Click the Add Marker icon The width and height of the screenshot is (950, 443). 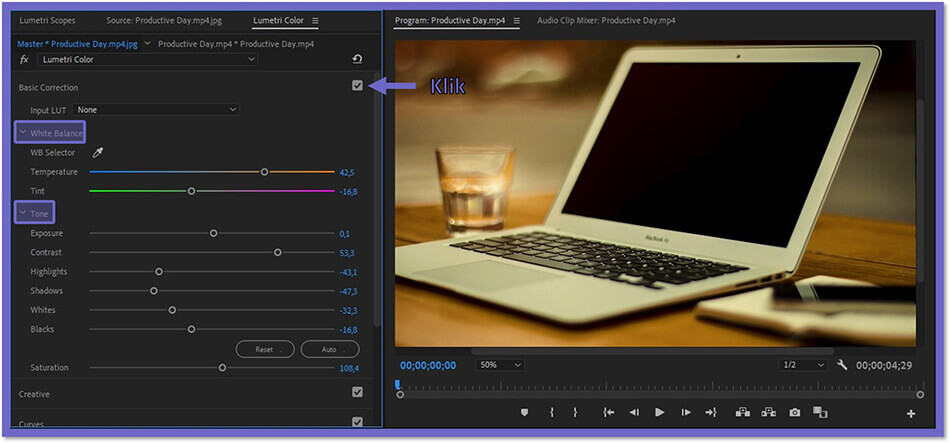click(x=524, y=412)
